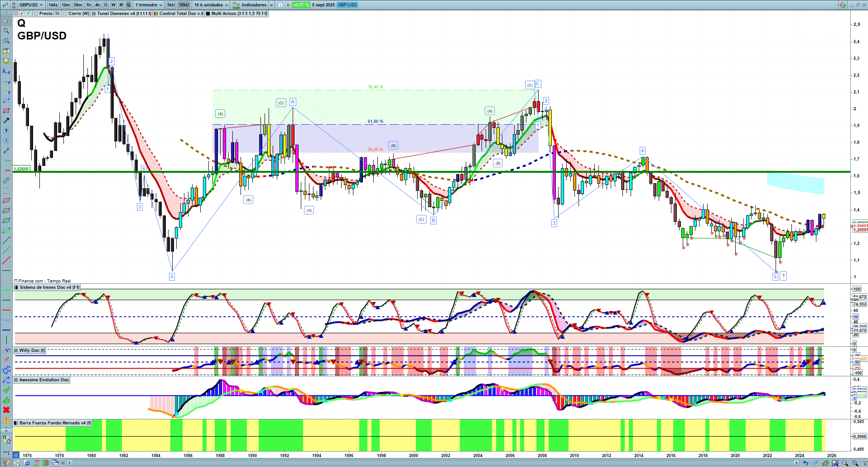Select the red rectangle drawing tool

tap(6, 111)
